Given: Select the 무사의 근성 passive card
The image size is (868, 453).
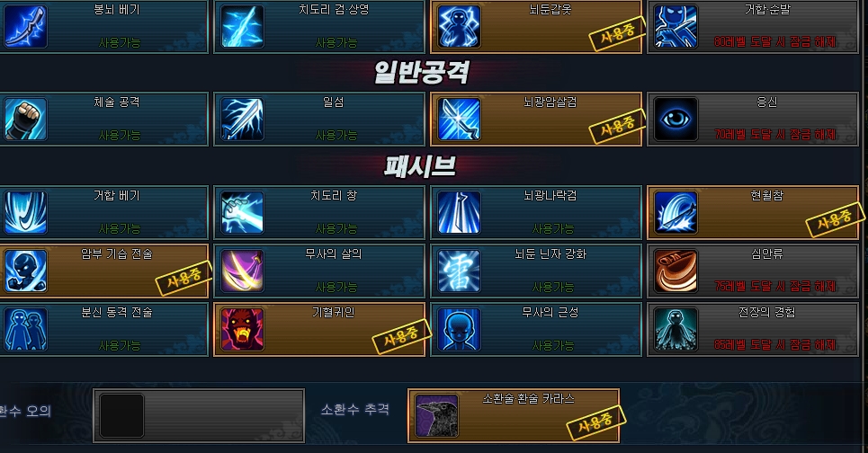Looking at the screenshot, I should click(536, 330).
